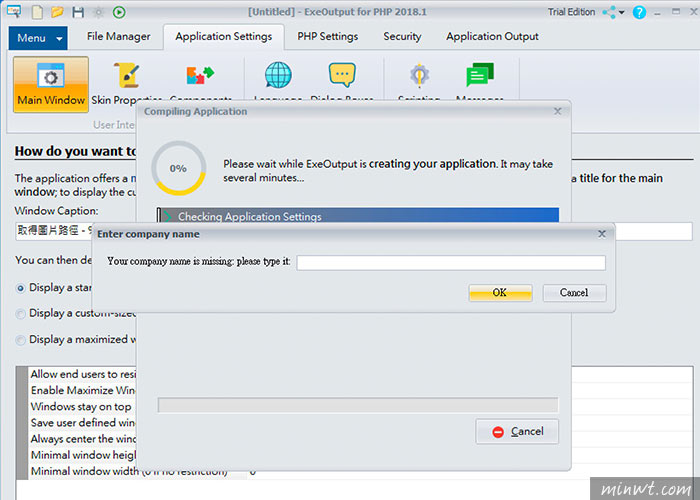The image size is (700, 500).
Task: Click the Trial Edition label
Action: (x=571, y=12)
